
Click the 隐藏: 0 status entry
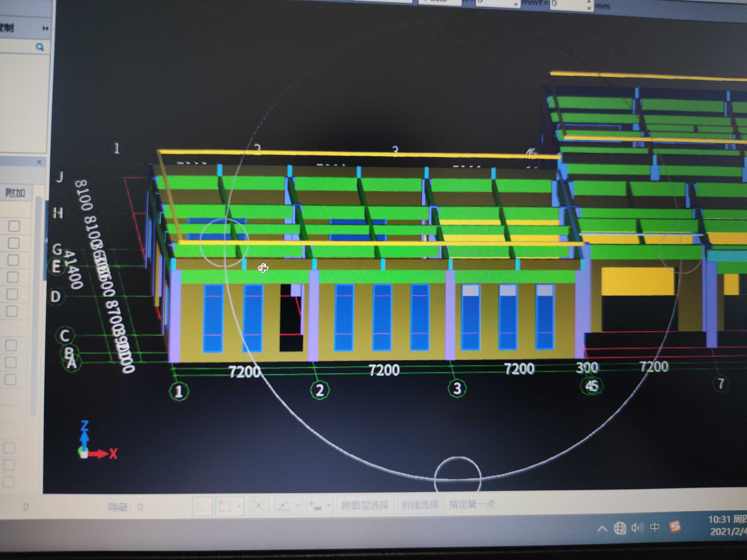(126, 507)
